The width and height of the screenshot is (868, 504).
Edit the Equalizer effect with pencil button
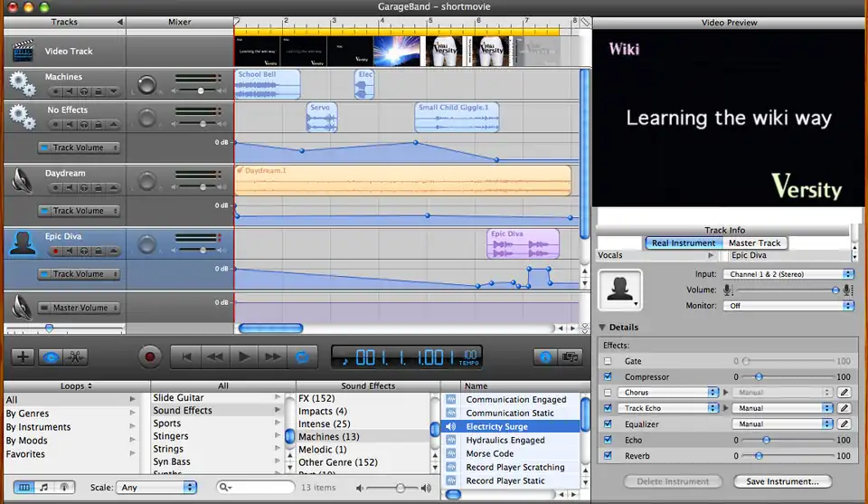(x=844, y=423)
